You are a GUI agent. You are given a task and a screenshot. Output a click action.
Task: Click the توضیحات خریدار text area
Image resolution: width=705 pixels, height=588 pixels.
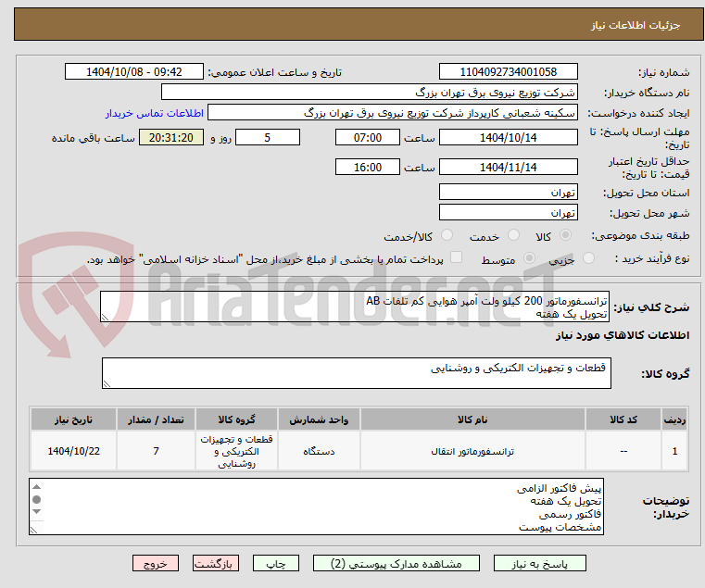[x=316, y=507]
